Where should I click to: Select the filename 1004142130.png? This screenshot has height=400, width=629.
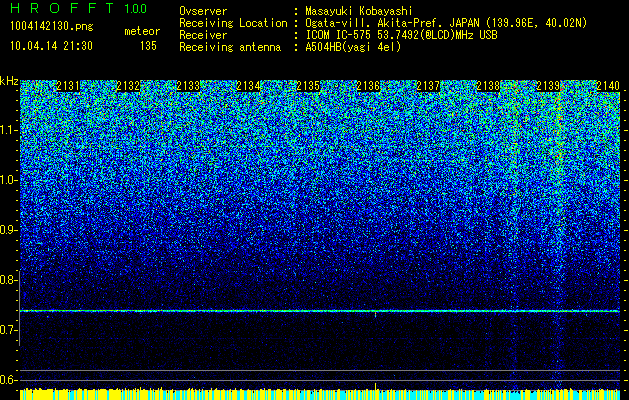click(x=52, y=26)
